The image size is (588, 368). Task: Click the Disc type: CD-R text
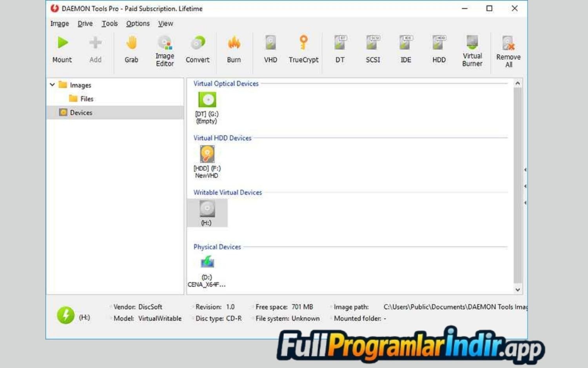pos(218,318)
